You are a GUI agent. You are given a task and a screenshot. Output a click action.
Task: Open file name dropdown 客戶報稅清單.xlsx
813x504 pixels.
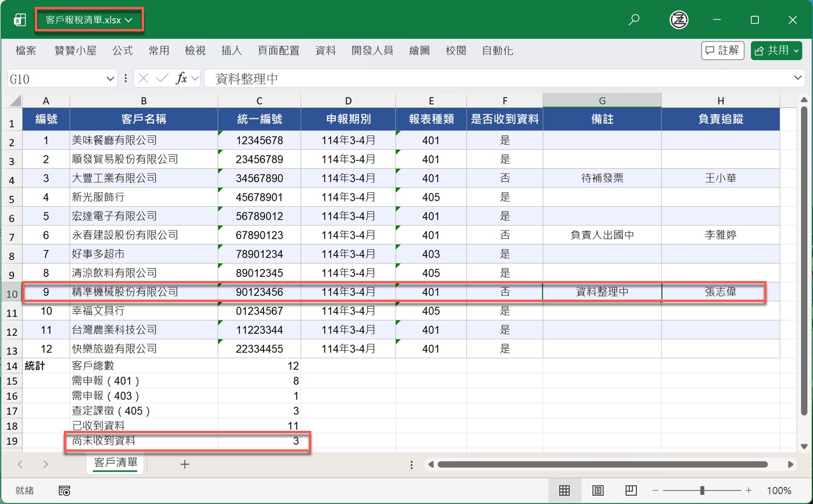coord(89,20)
